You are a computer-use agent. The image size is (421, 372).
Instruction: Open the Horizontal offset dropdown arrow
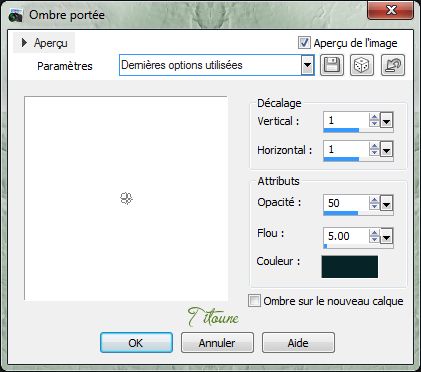tap(386, 149)
